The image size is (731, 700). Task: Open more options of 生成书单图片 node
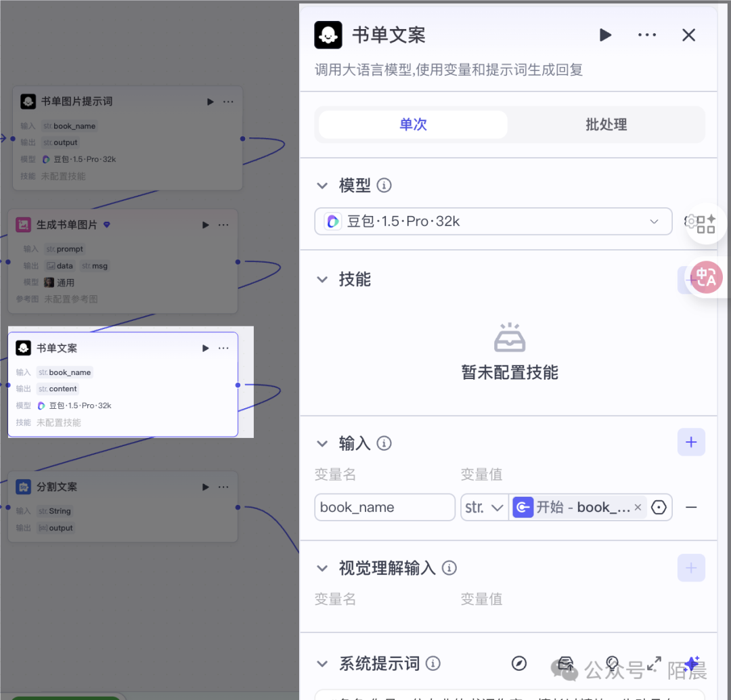click(x=223, y=225)
